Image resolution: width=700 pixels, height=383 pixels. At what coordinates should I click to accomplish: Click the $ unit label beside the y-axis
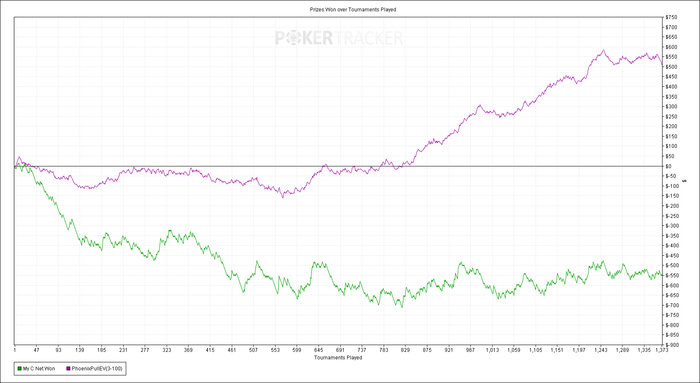(685, 181)
